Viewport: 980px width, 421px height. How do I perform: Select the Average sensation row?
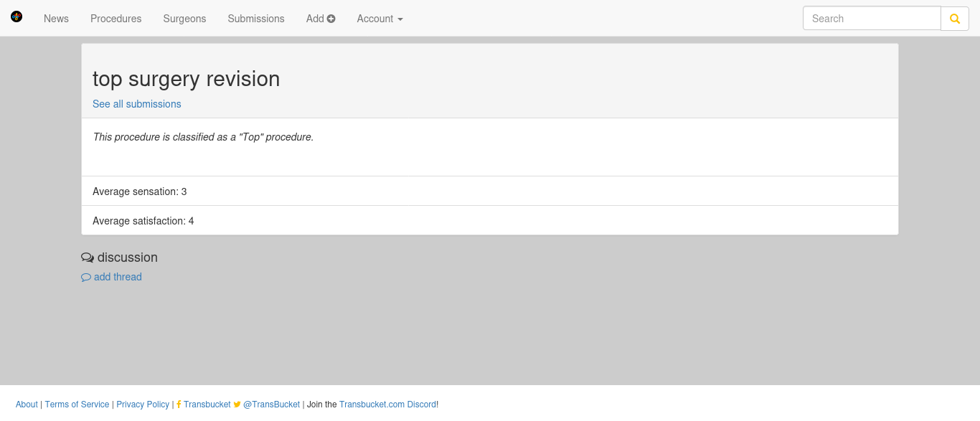point(490,191)
